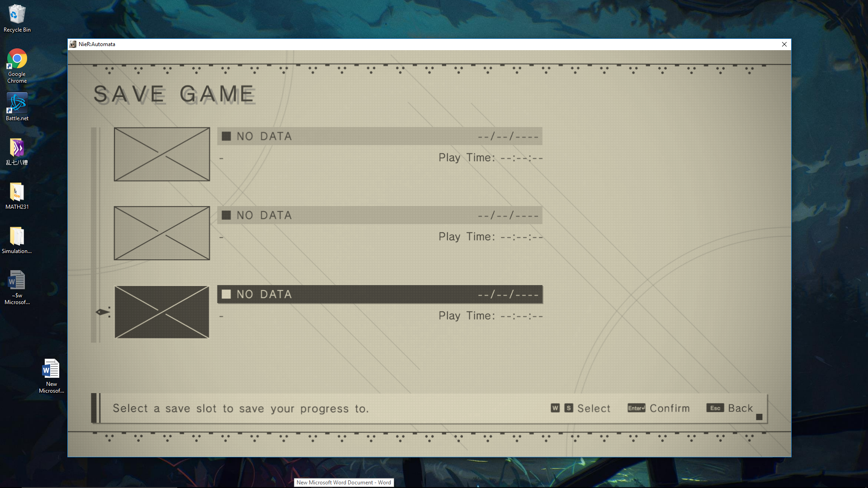The height and width of the screenshot is (488, 868).
Task: Click the Enter key icon
Action: (637, 408)
